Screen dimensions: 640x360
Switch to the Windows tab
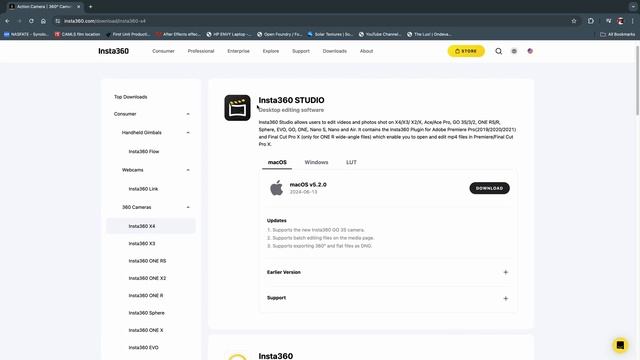click(x=316, y=162)
